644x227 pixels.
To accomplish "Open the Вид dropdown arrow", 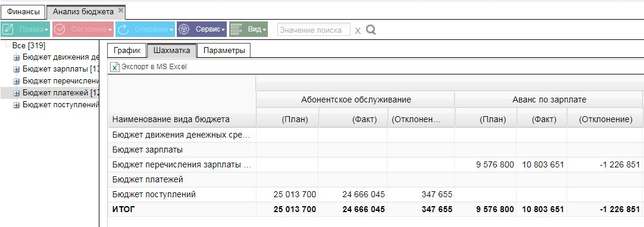I will click(x=264, y=30).
